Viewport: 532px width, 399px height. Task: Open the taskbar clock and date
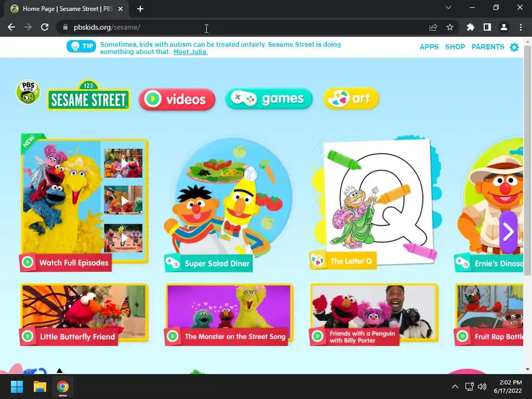click(x=508, y=387)
